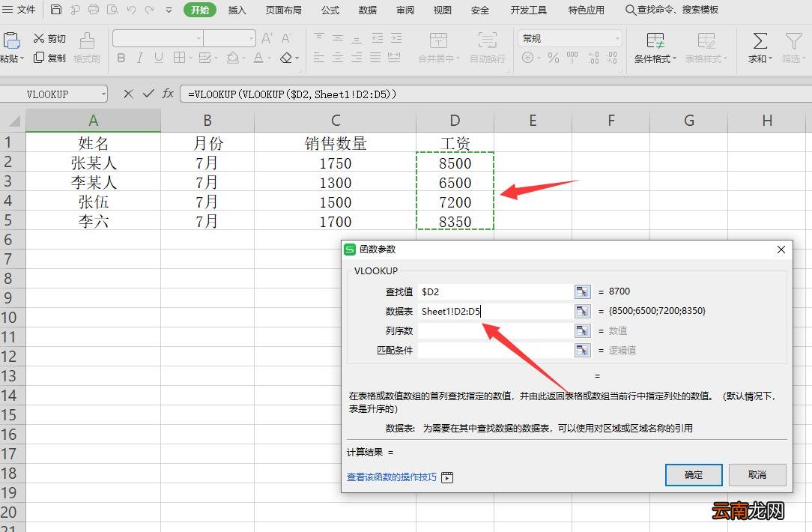Click the Undo arrow icon
Viewport: 812px width, 532px height.
[131, 10]
